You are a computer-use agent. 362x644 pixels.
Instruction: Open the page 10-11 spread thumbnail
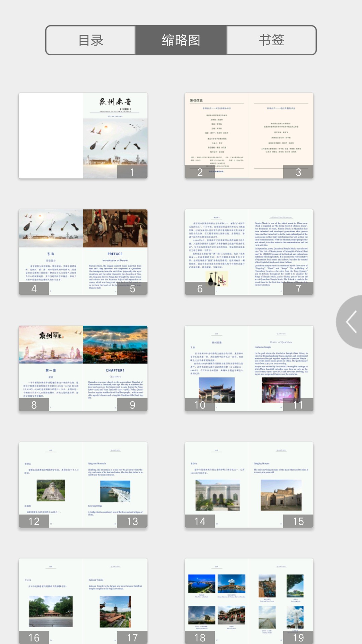(x=249, y=368)
